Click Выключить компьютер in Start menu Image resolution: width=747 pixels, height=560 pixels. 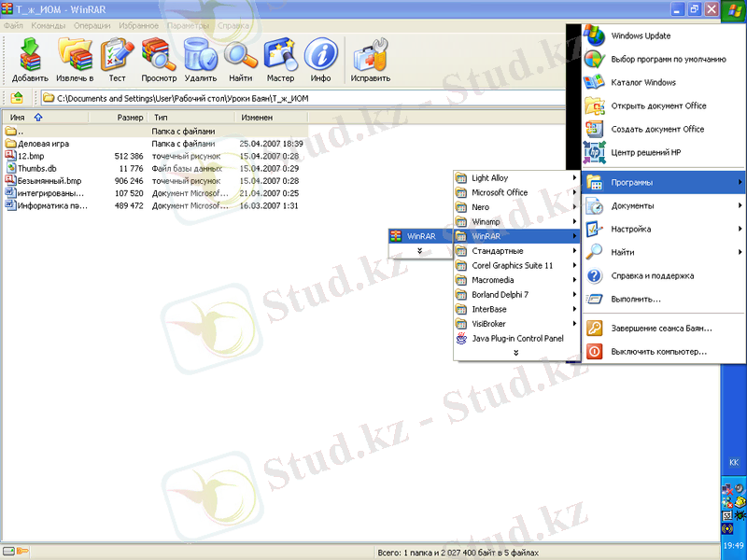tap(658, 352)
